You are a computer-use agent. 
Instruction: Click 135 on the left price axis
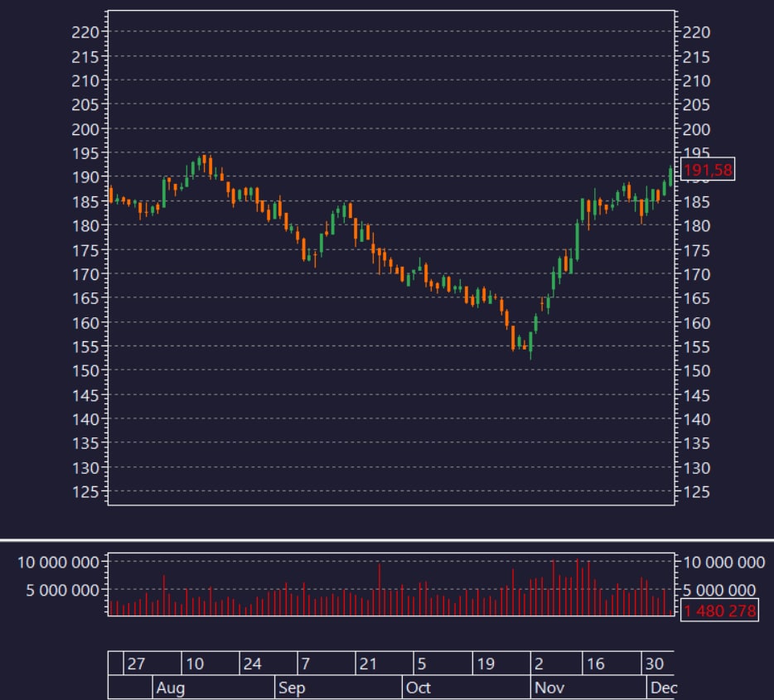[85, 443]
